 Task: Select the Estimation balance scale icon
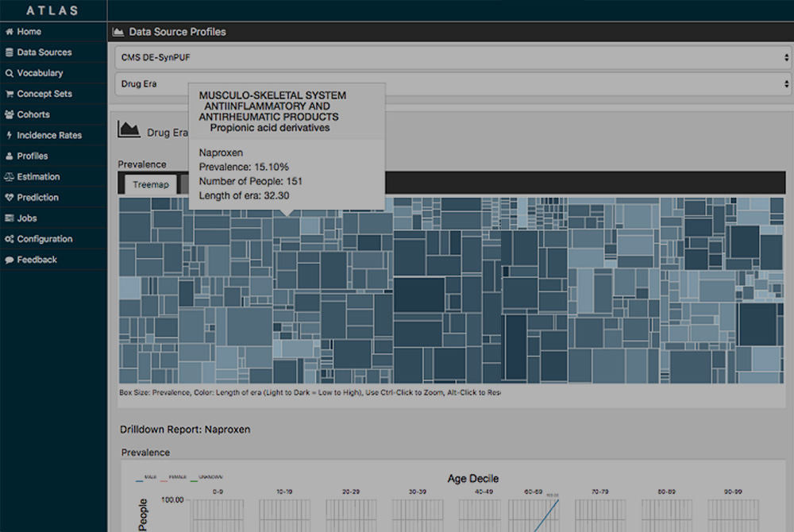click(10, 177)
